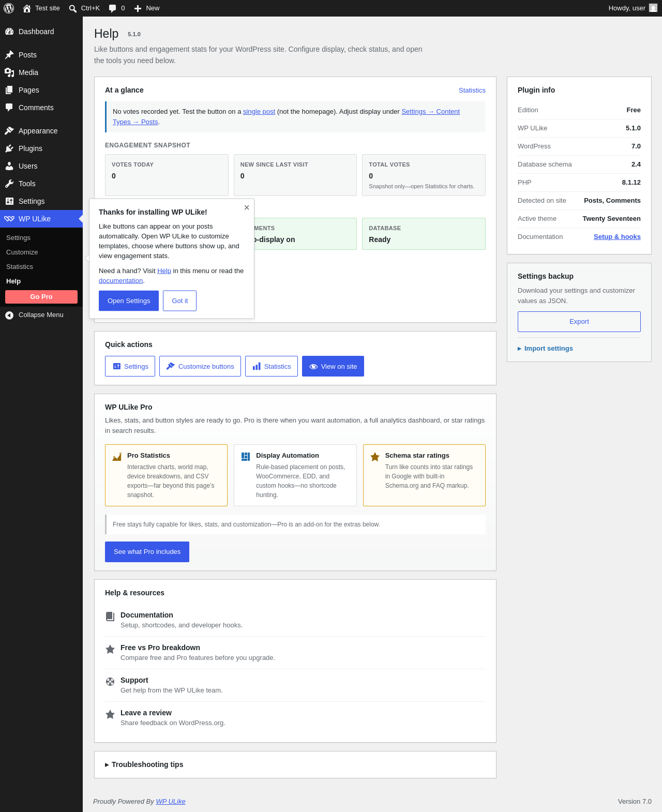The image size is (662, 812).
Task: Dismiss the Thanks for installing popup
Action: point(247,207)
